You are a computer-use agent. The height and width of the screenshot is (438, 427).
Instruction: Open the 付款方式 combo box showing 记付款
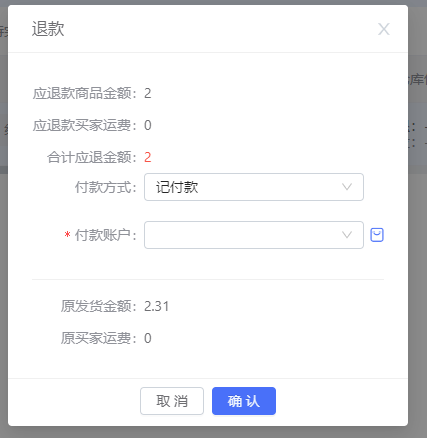[x=254, y=187]
